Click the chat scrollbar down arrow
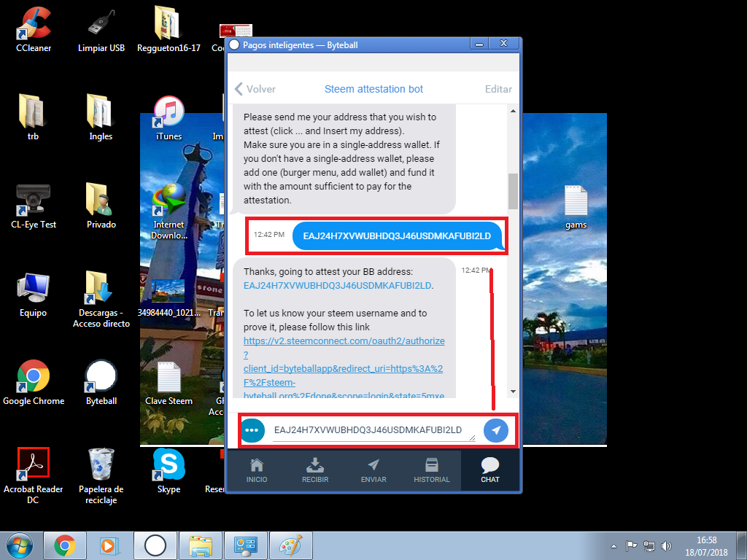The width and height of the screenshot is (747, 560). [x=513, y=392]
